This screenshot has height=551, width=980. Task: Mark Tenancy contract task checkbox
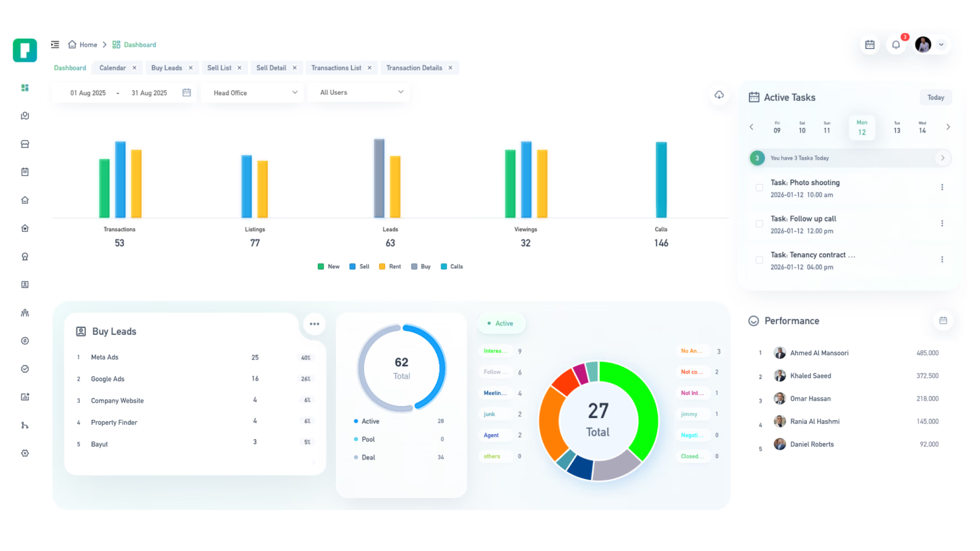[x=759, y=260]
